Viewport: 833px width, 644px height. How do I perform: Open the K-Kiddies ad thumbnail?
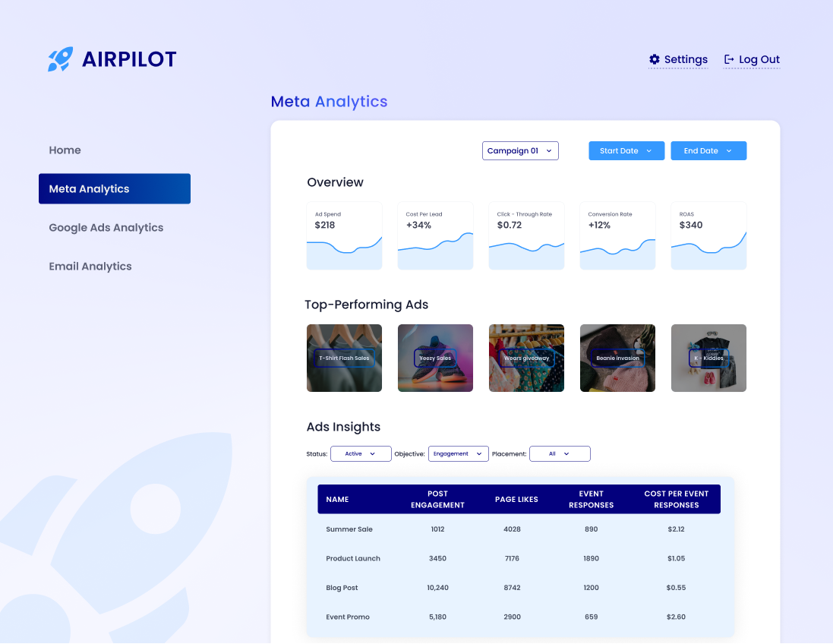pyautogui.click(x=708, y=358)
